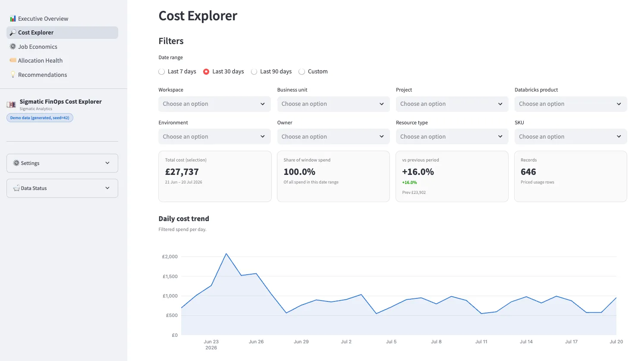Open the Workspace dropdown
The width and height of the screenshot is (644, 361).
click(214, 104)
